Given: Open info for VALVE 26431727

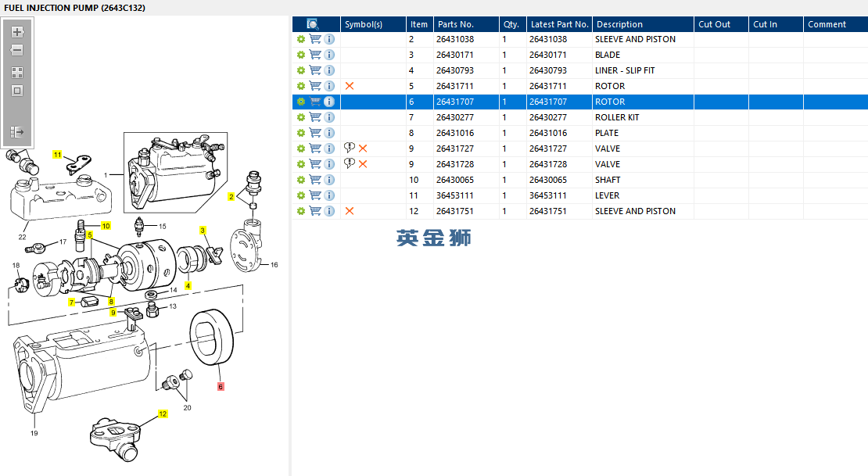Looking at the screenshot, I should (x=329, y=149).
